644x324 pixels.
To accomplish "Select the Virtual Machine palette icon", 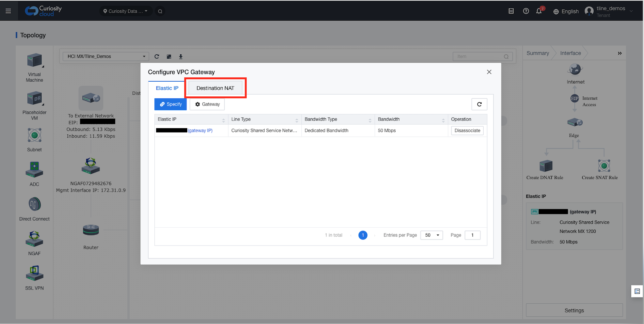I will click(34, 60).
